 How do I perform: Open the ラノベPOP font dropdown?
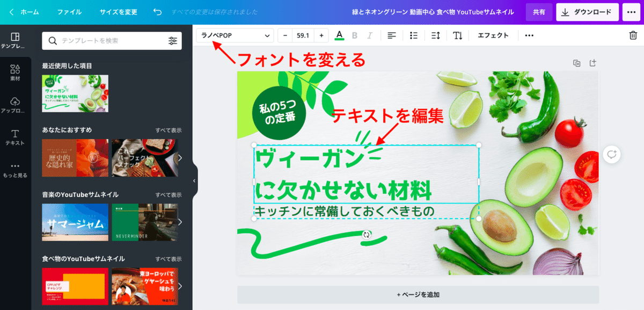[x=235, y=35]
